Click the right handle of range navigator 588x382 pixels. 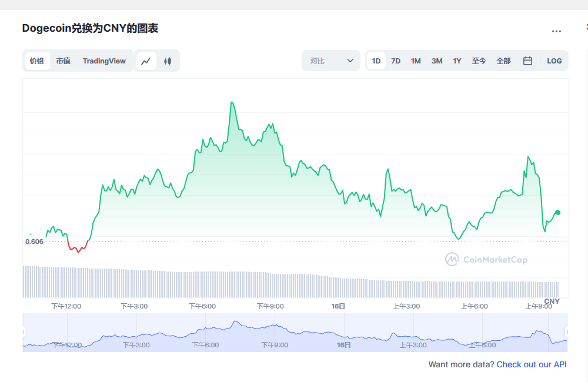[567, 332]
